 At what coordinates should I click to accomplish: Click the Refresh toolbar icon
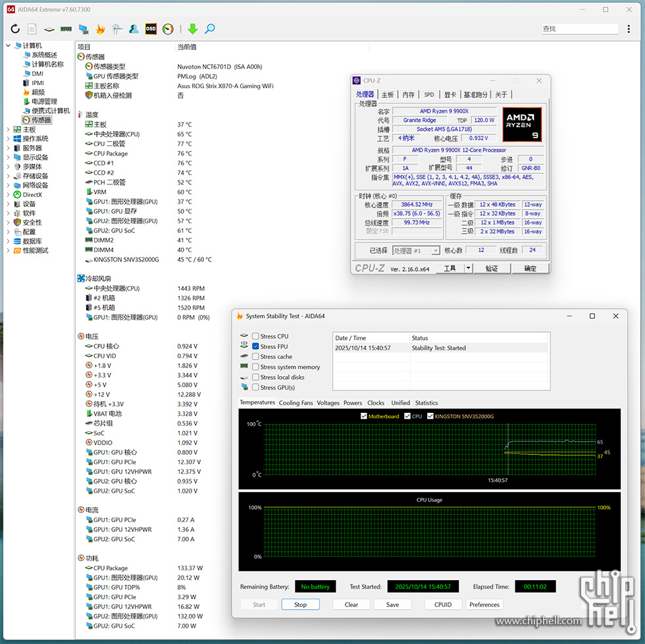click(15, 29)
